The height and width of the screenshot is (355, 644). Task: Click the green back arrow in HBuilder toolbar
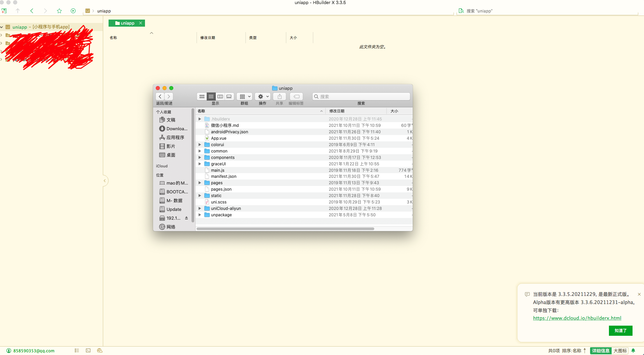(32, 11)
